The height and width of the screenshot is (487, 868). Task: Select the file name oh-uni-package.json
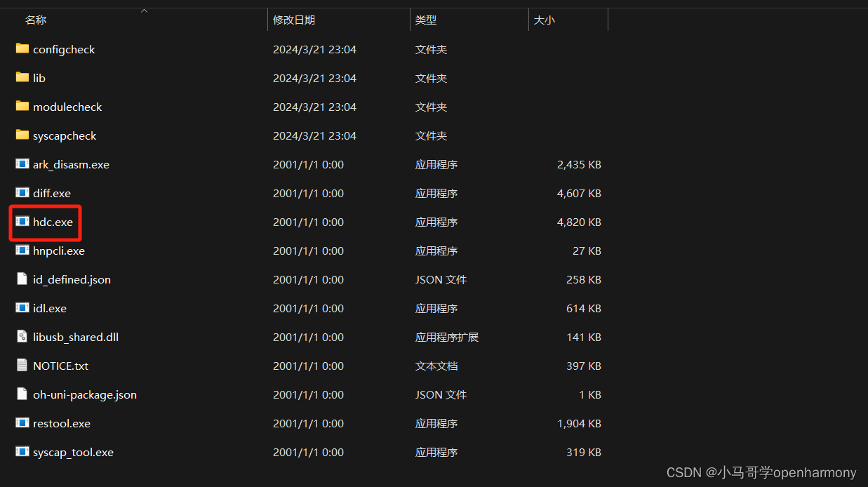[85, 395]
